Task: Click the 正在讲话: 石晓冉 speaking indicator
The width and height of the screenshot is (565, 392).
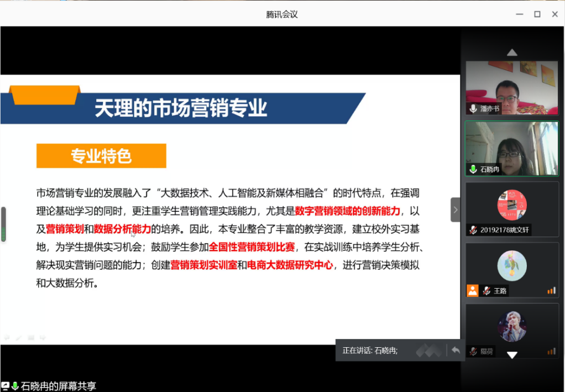Action: 370,350
